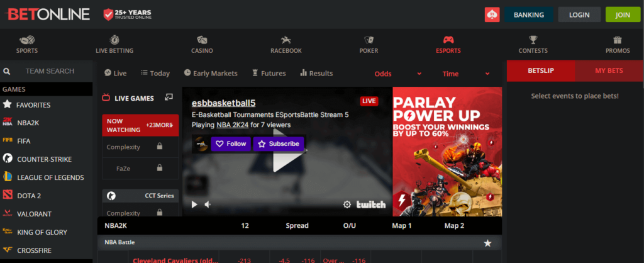
Task: Open Favorites star in games list
Action: (x=7, y=104)
